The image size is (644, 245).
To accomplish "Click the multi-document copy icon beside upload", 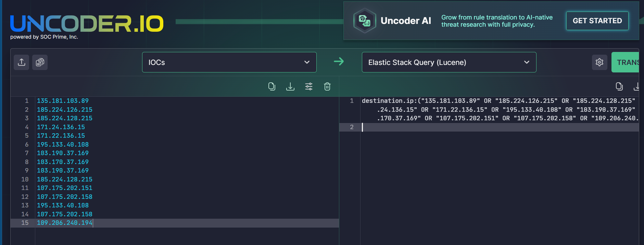I will coord(40,62).
